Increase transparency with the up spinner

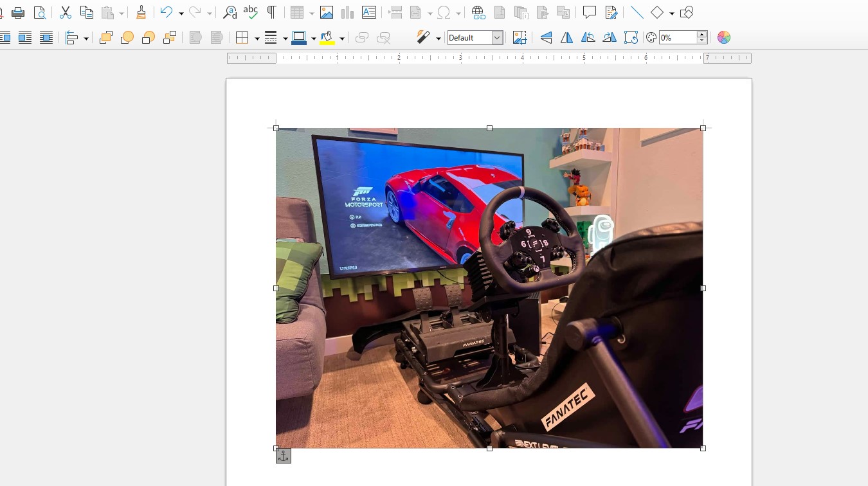(702, 34)
